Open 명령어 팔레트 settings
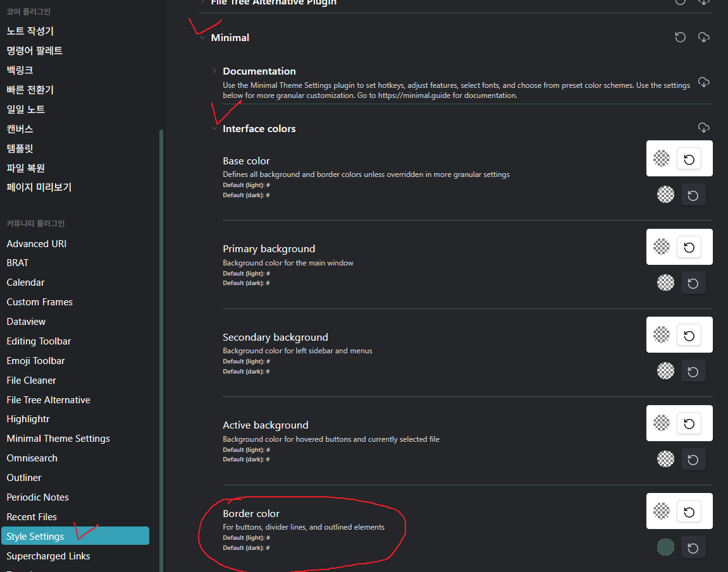The image size is (728, 572). click(34, 51)
